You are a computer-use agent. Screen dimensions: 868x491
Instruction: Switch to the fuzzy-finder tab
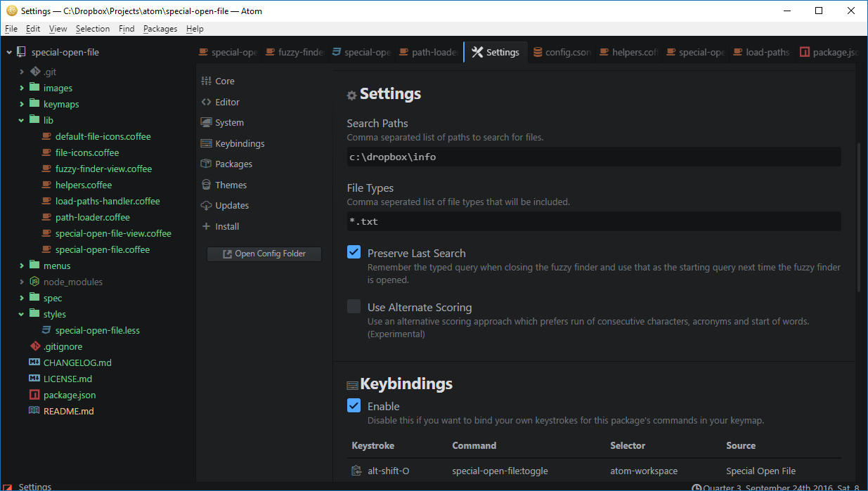[294, 52]
